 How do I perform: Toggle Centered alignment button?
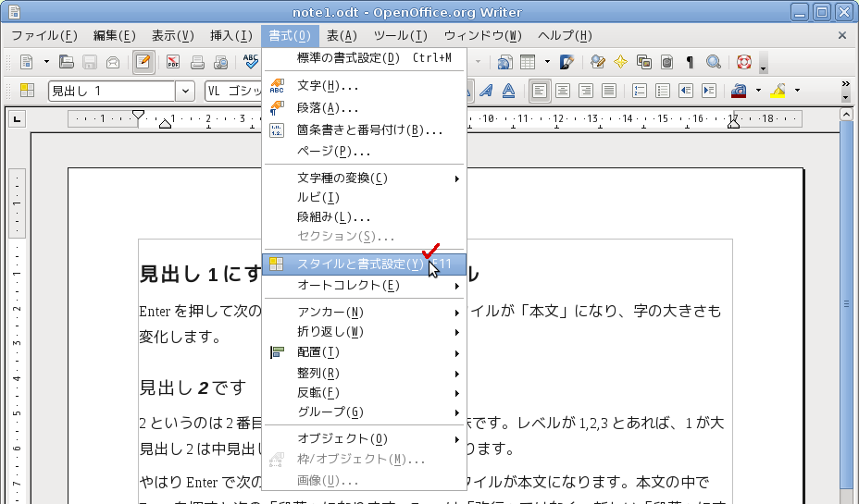pos(563,91)
